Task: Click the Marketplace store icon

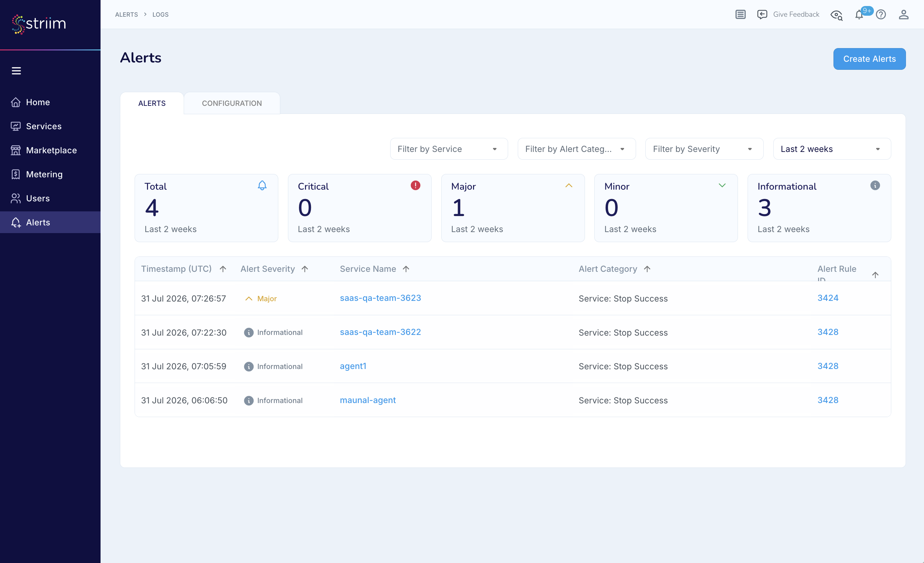Action: point(16,150)
